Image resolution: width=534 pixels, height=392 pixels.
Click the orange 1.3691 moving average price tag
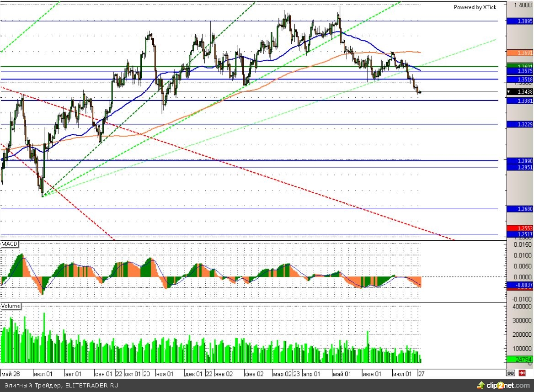(520, 53)
